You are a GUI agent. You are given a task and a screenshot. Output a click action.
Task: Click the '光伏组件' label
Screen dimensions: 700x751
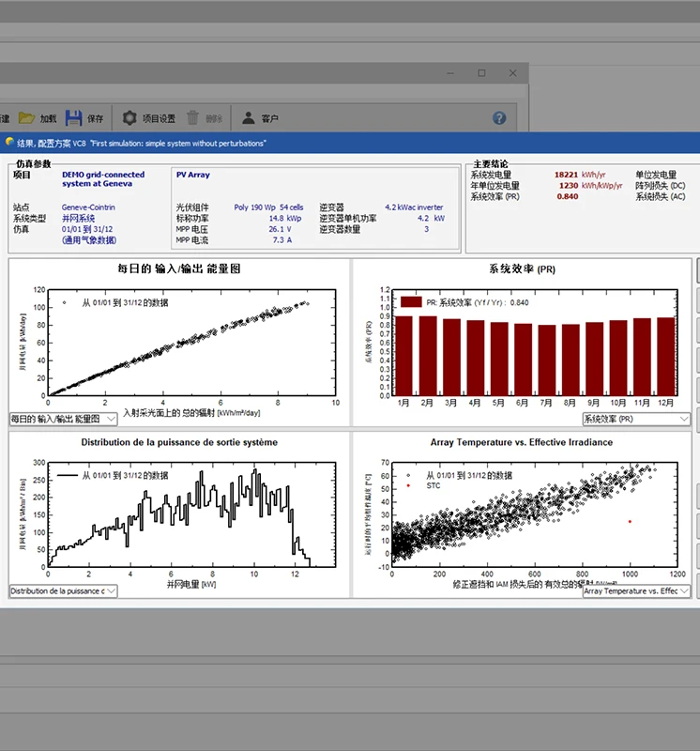pos(192,207)
